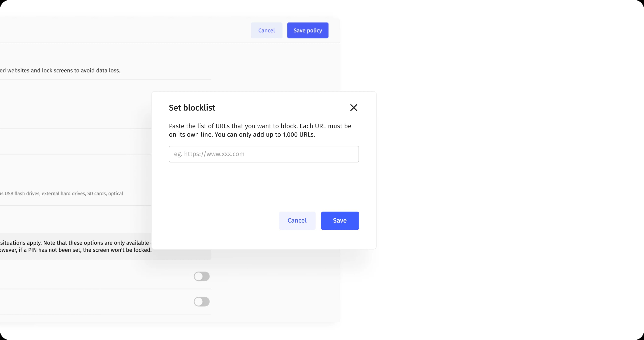Click the words "SD cards, optical"
The width and height of the screenshot is (644, 340).
click(x=105, y=194)
